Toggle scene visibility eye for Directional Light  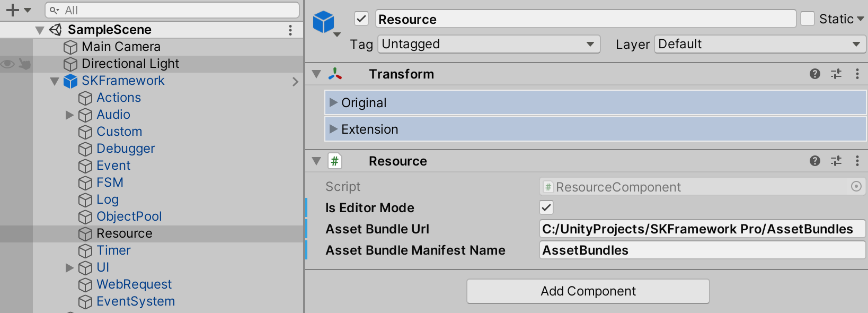pos(7,64)
